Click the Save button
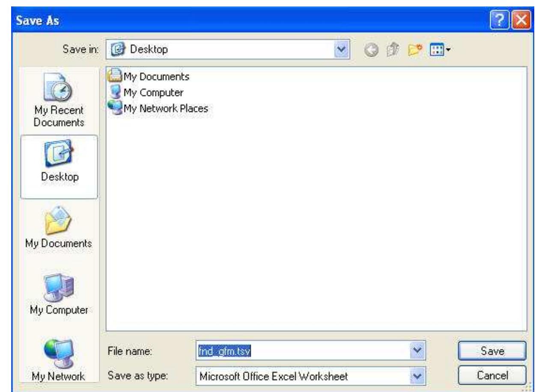Screen dimensions: 539x392 [491, 352]
